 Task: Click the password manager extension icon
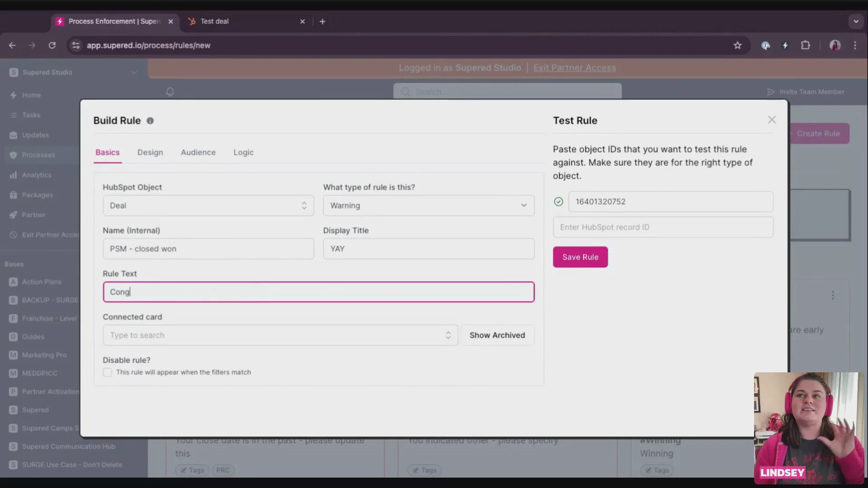[x=765, y=45]
